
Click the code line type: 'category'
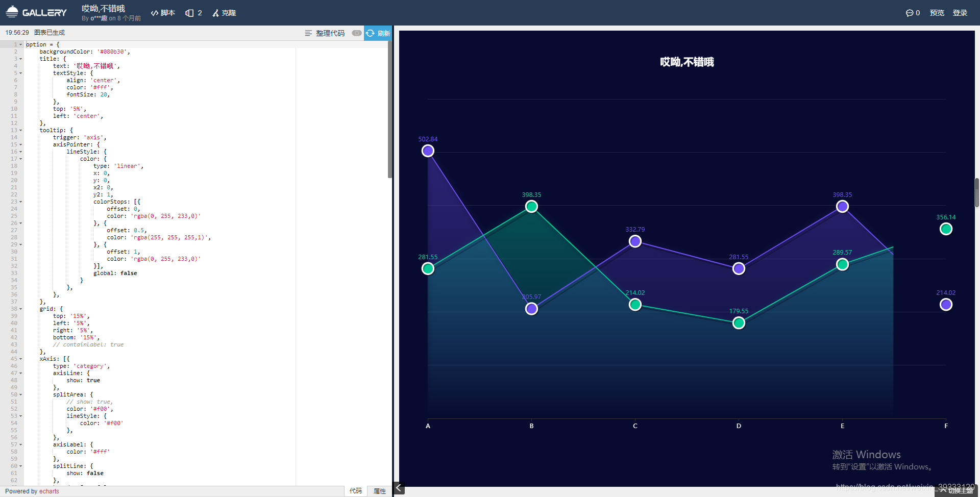(x=81, y=366)
